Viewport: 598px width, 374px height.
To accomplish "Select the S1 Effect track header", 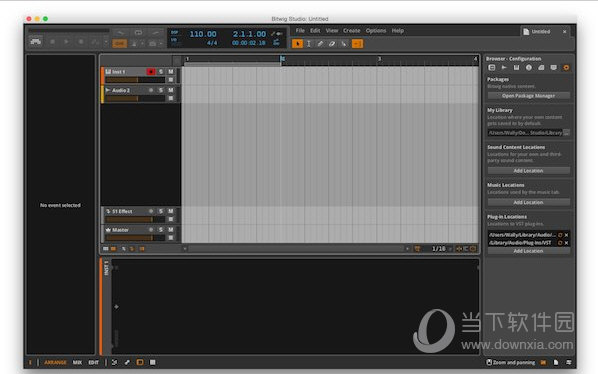I will 122,211.
